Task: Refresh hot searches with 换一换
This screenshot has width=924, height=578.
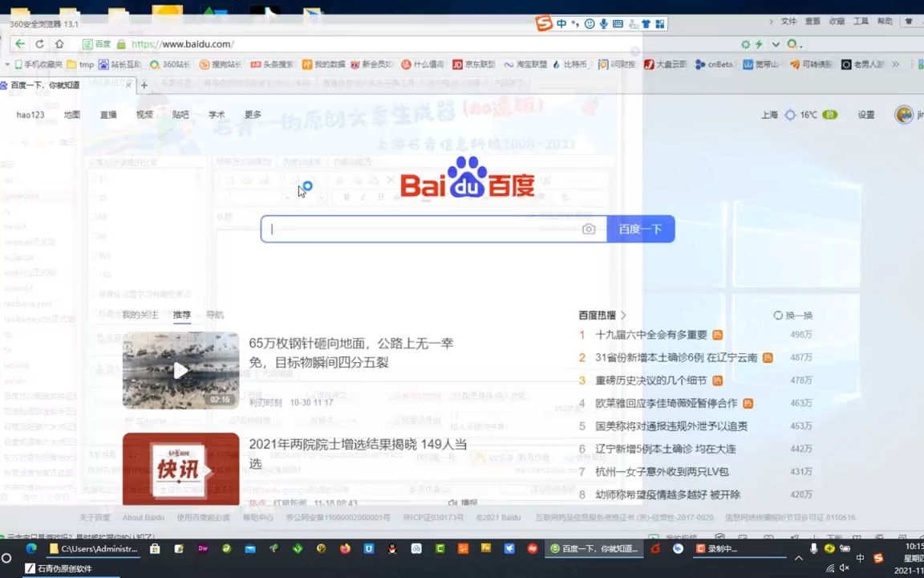Action: click(792, 315)
